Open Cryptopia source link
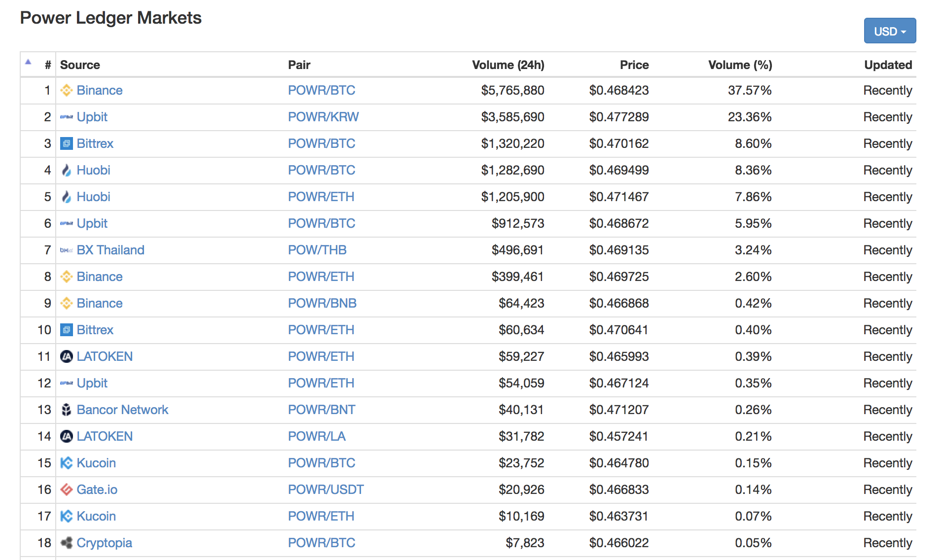 105,543
